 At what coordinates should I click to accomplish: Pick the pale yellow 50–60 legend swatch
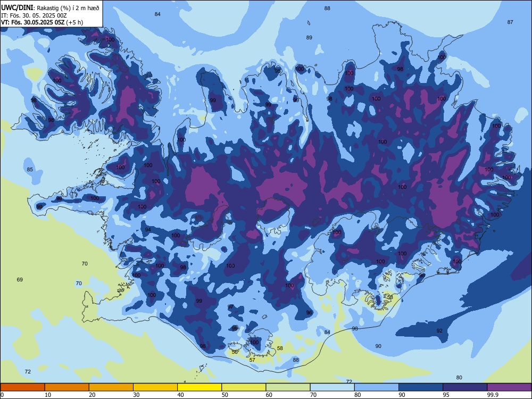(x=244, y=387)
